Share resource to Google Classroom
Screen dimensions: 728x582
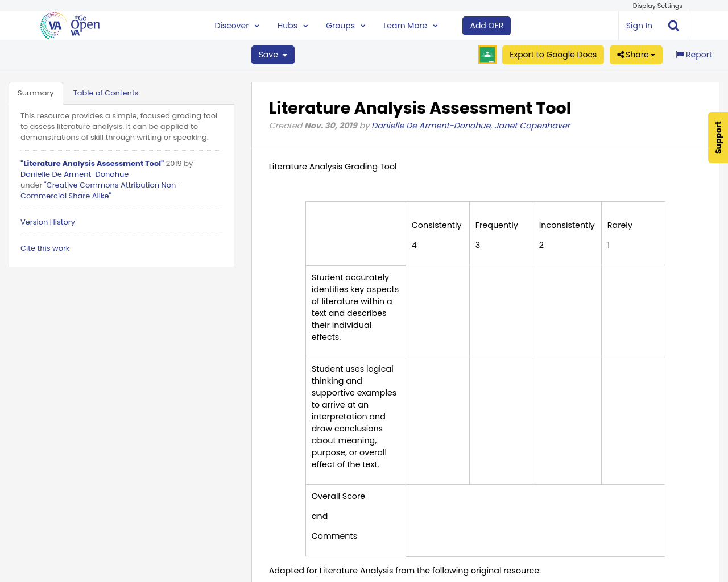click(x=487, y=54)
